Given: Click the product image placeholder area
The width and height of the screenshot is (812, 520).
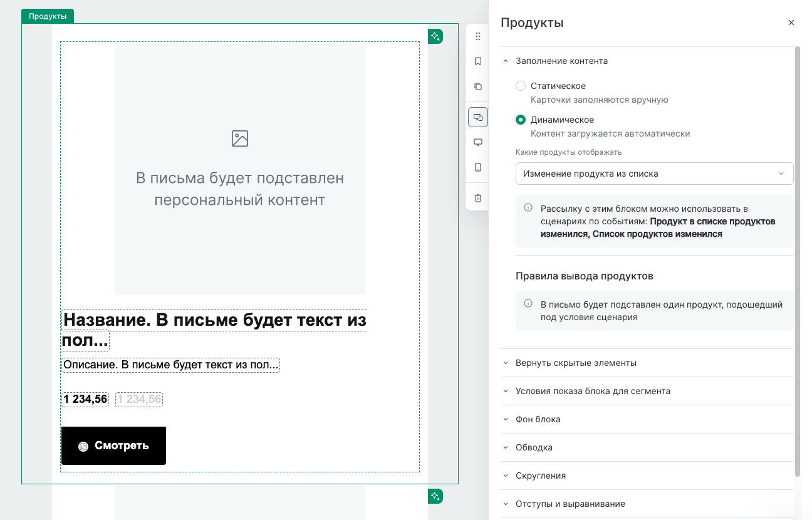Looking at the screenshot, I should (240, 169).
